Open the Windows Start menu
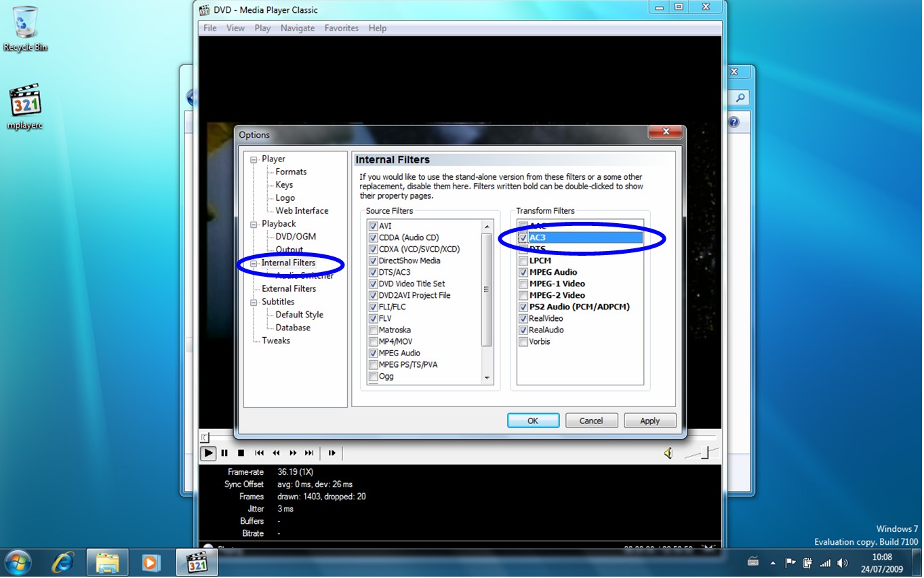The height and width of the screenshot is (578, 924). [18, 562]
